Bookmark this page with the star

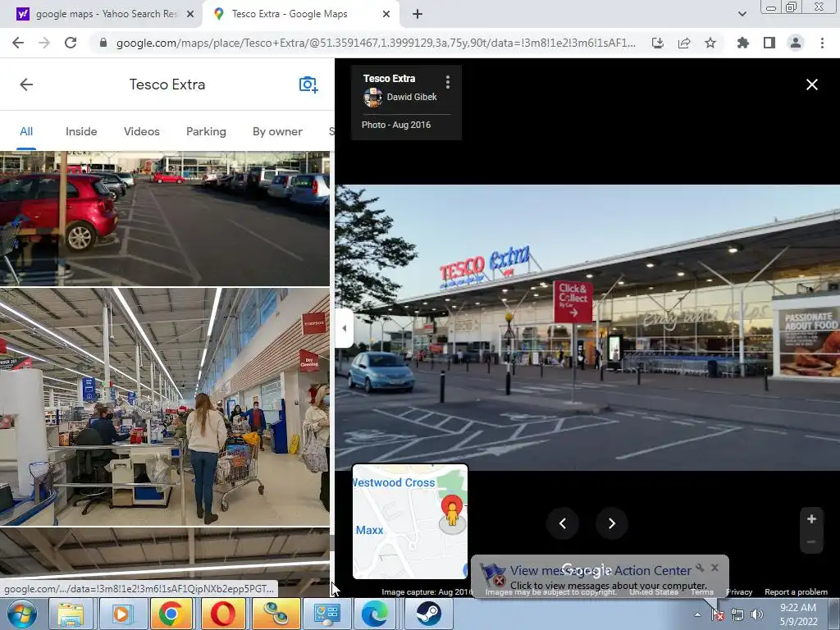coord(710,43)
